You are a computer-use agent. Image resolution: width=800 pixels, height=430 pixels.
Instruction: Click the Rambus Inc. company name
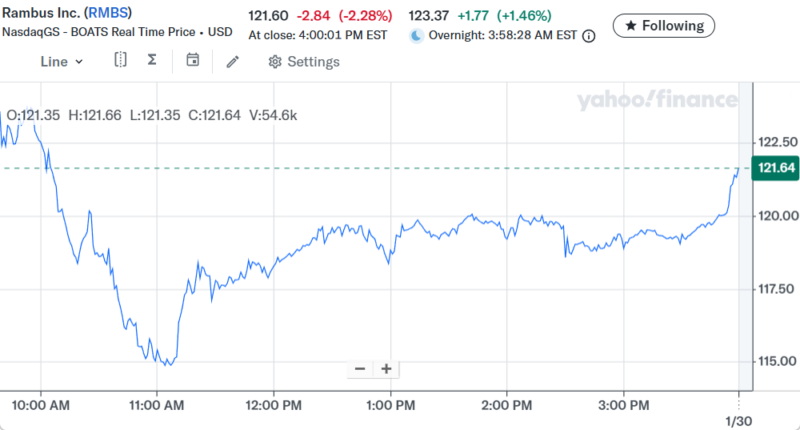pos(42,12)
